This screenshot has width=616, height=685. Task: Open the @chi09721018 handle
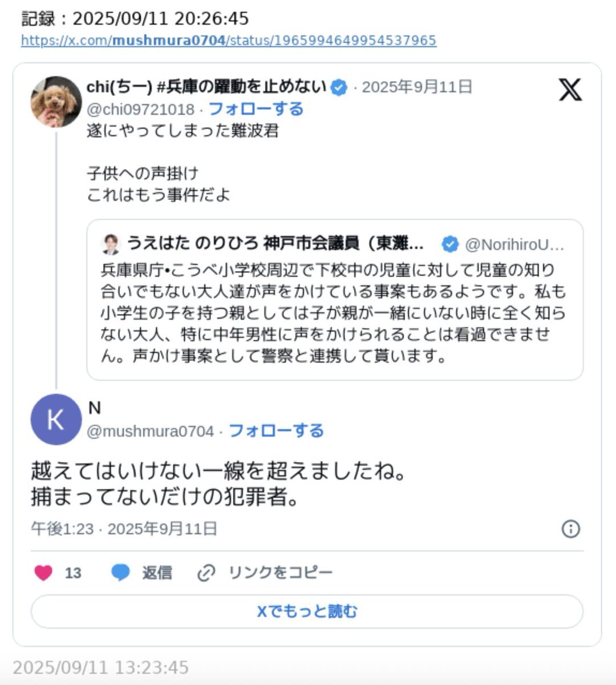(x=140, y=109)
